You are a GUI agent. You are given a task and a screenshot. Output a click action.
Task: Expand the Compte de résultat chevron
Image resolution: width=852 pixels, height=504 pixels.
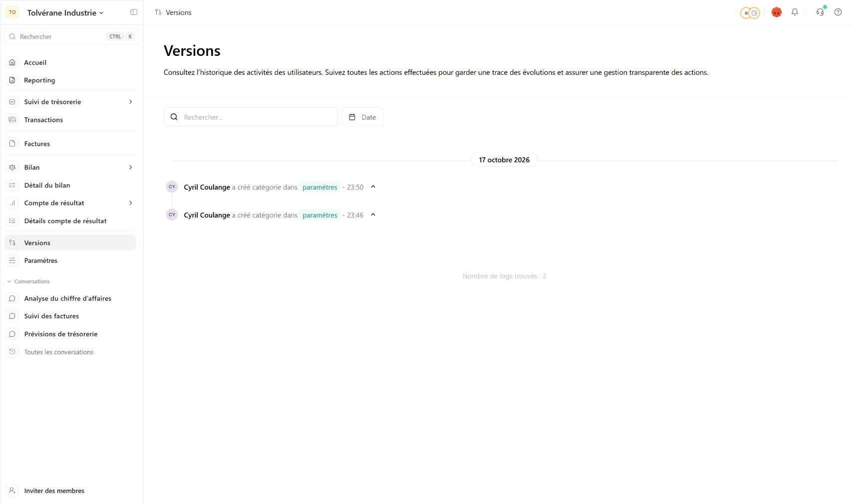131,203
